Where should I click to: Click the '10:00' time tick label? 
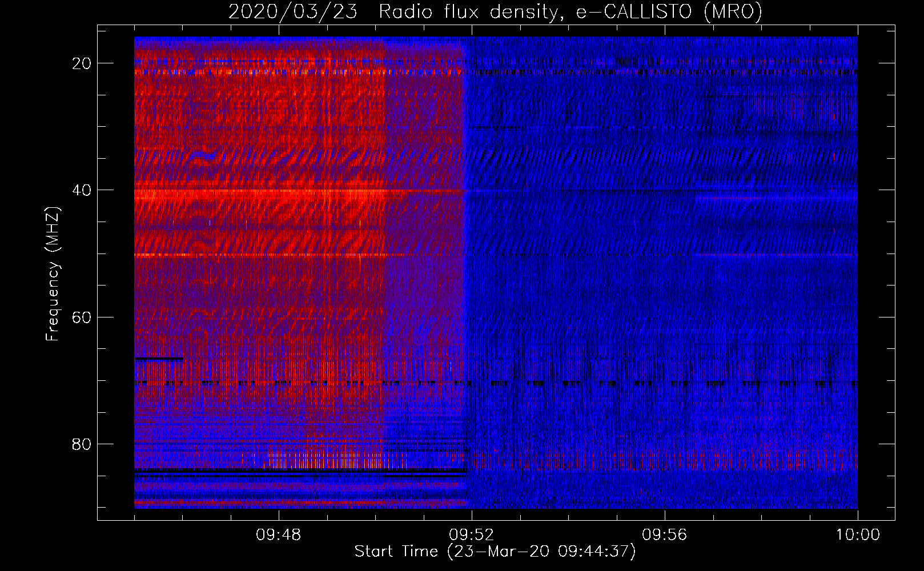[858, 535]
